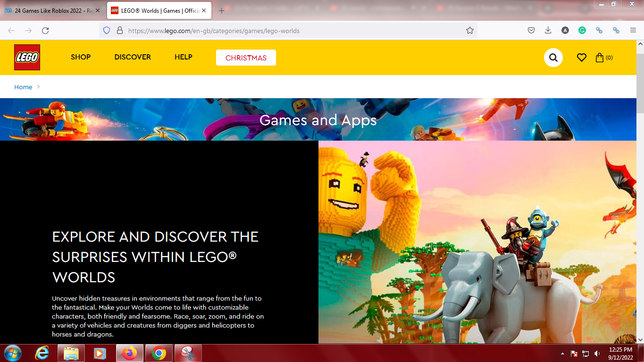Image resolution: width=644 pixels, height=362 pixels.
Task: Open the Firefox hamburger menu
Action: (633, 31)
